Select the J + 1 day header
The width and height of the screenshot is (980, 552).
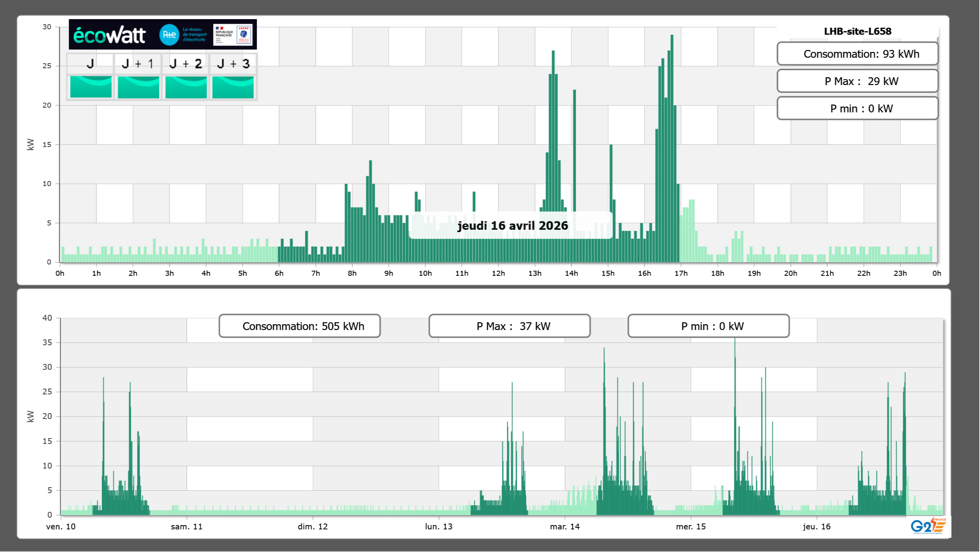tap(137, 64)
